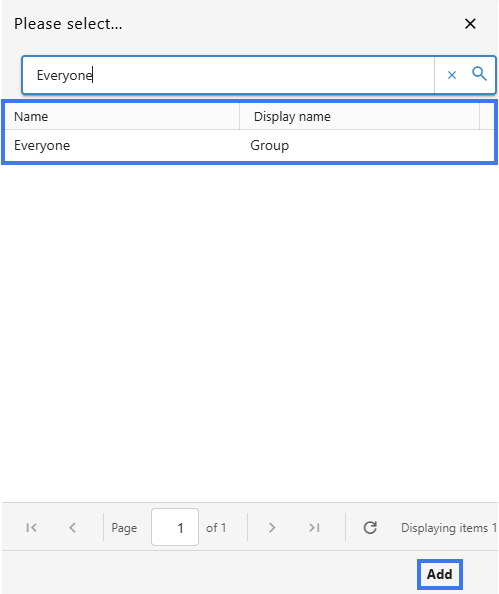
Task: Refresh the results list
Action: pos(370,527)
